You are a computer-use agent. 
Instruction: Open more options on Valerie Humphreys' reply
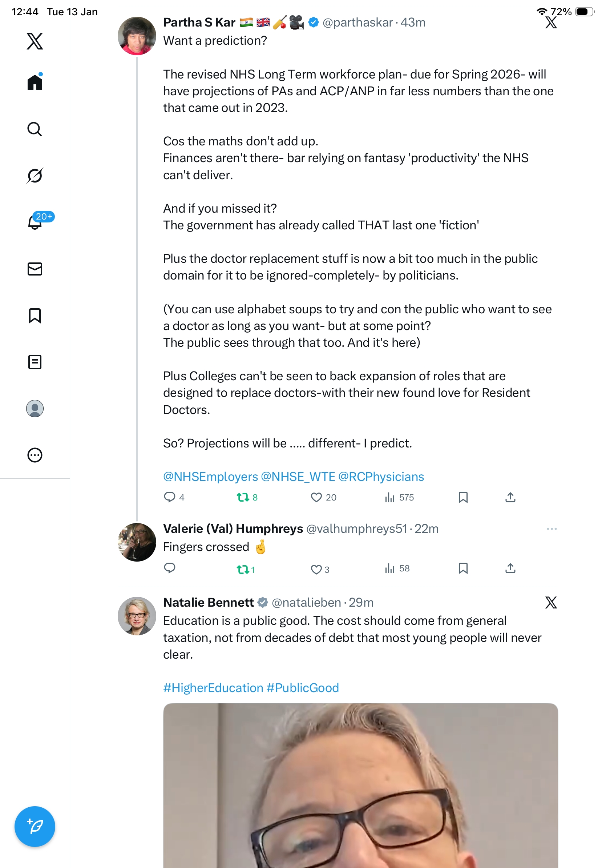coord(551,529)
